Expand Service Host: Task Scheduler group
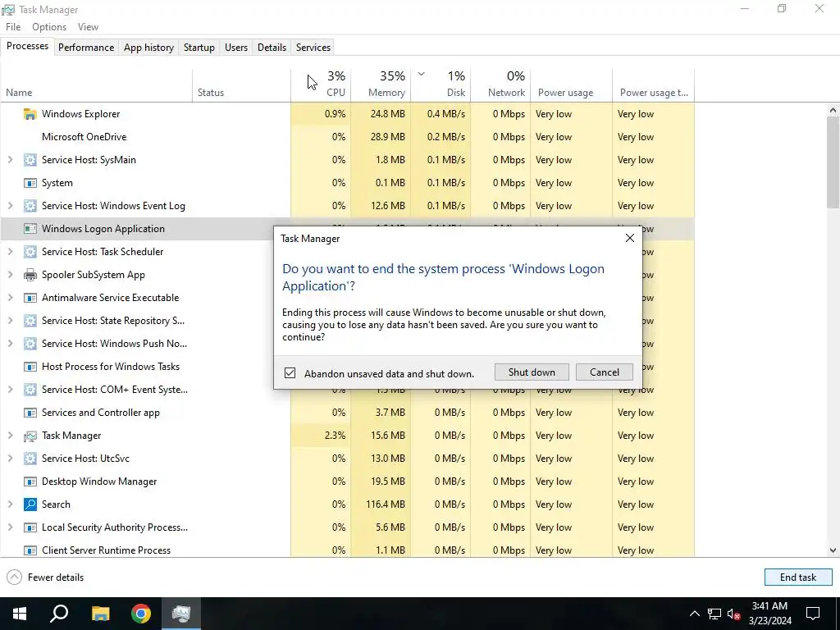This screenshot has width=840, height=630. coord(10,252)
